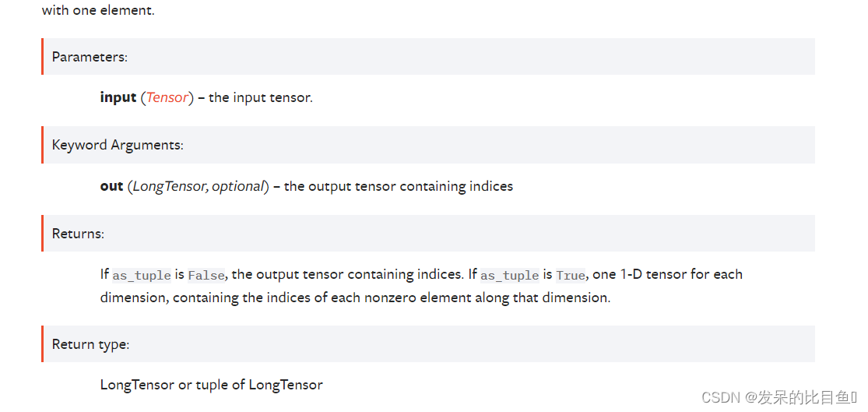The image size is (868, 412).
Task: Click the line starting 'dimension, containing the indices'
Action: 355,298
